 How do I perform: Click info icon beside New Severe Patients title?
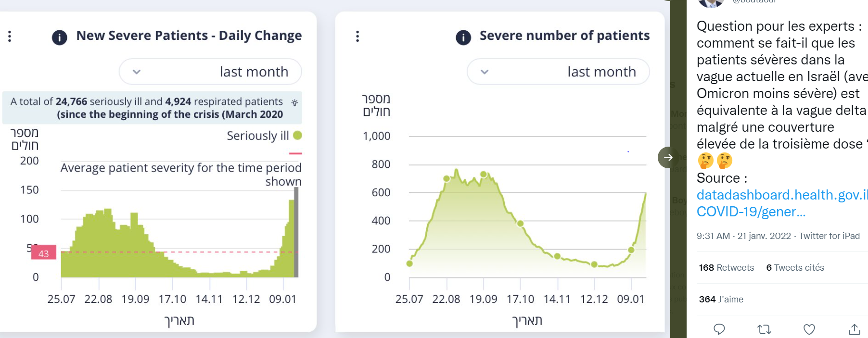[x=59, y=38]
